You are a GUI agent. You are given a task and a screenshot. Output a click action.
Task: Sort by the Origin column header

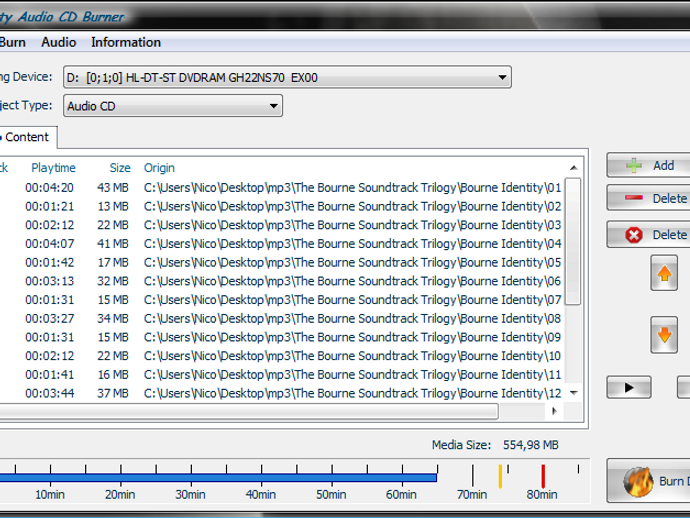click(159, 168)
